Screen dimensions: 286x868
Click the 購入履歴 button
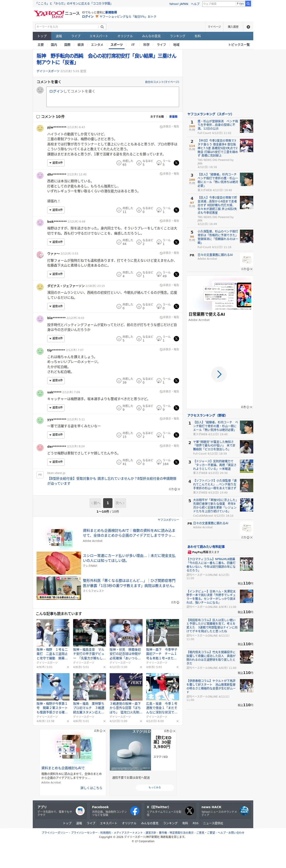click(x=233, y=27)
